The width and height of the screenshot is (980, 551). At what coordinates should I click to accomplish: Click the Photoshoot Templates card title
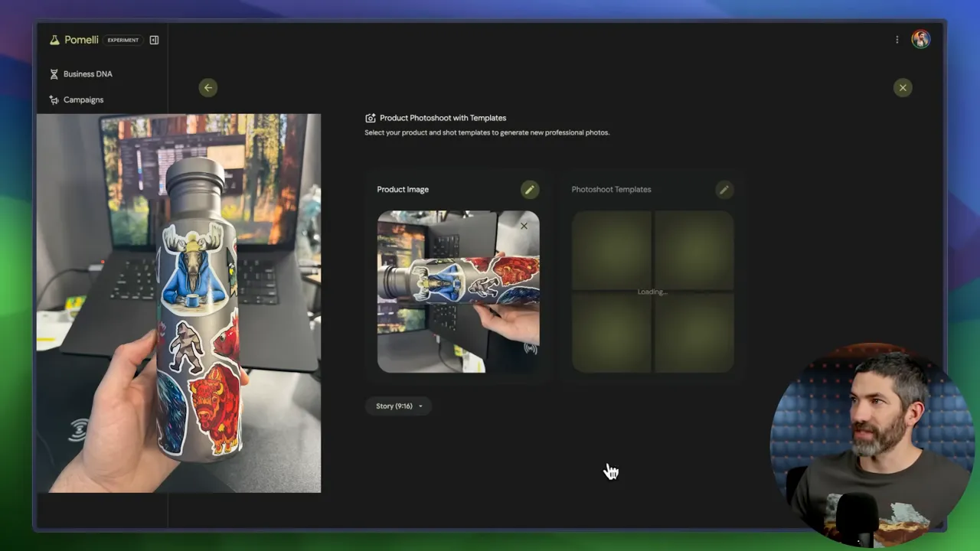click(x=611, y=190)
